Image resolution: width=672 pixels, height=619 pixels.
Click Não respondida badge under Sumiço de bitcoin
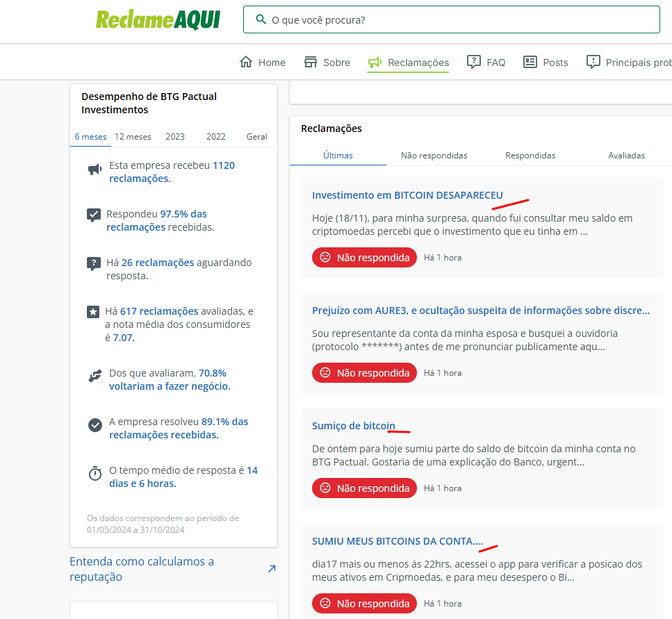(x=364, y=488)
